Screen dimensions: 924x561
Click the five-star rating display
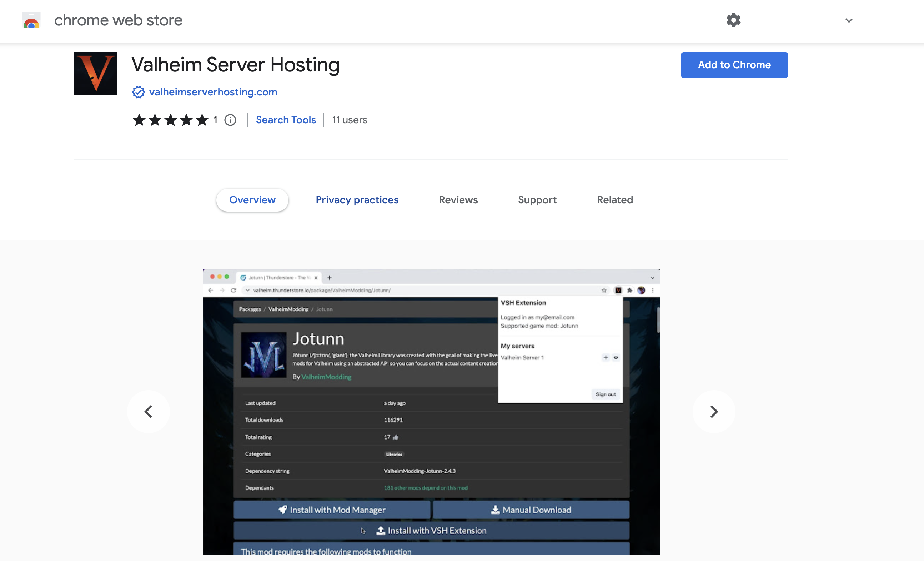coord(171,120)
